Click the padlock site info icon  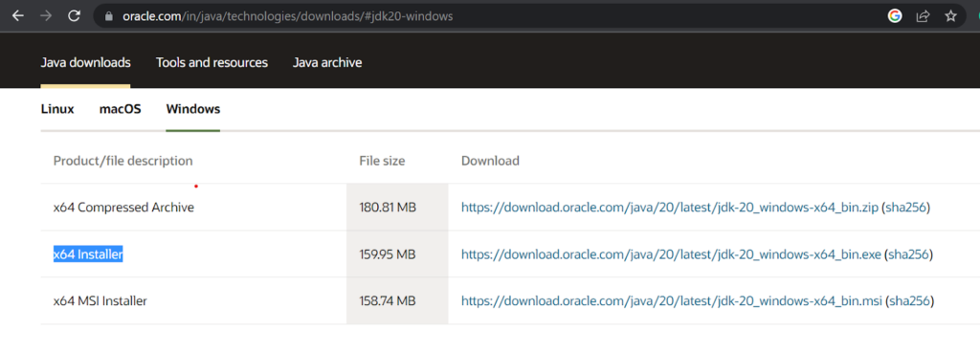[x=109, y=17]
